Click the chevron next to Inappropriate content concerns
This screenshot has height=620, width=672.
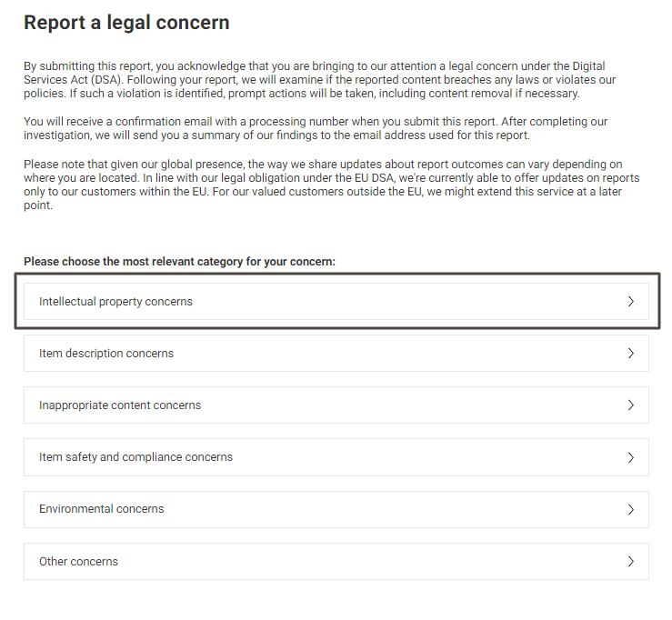(630, 405)
